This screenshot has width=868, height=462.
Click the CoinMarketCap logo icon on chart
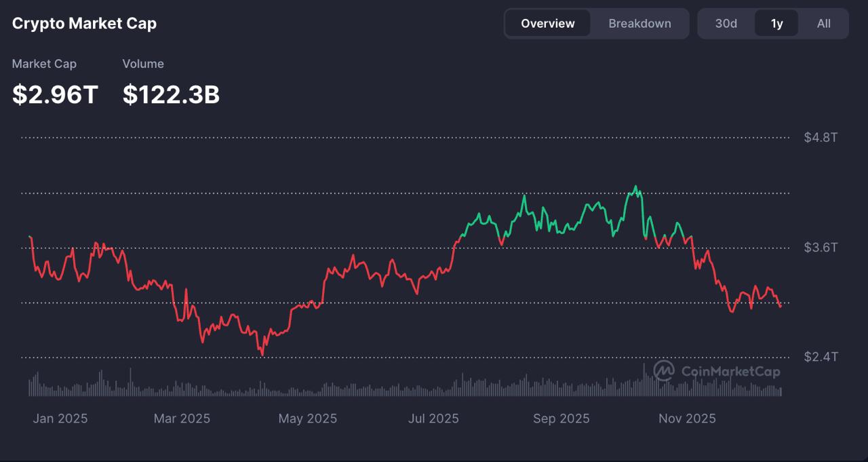[664, 370]
